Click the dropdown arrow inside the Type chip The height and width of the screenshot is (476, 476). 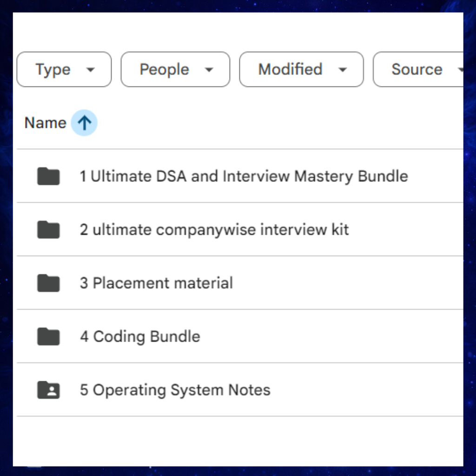[91, 70]
